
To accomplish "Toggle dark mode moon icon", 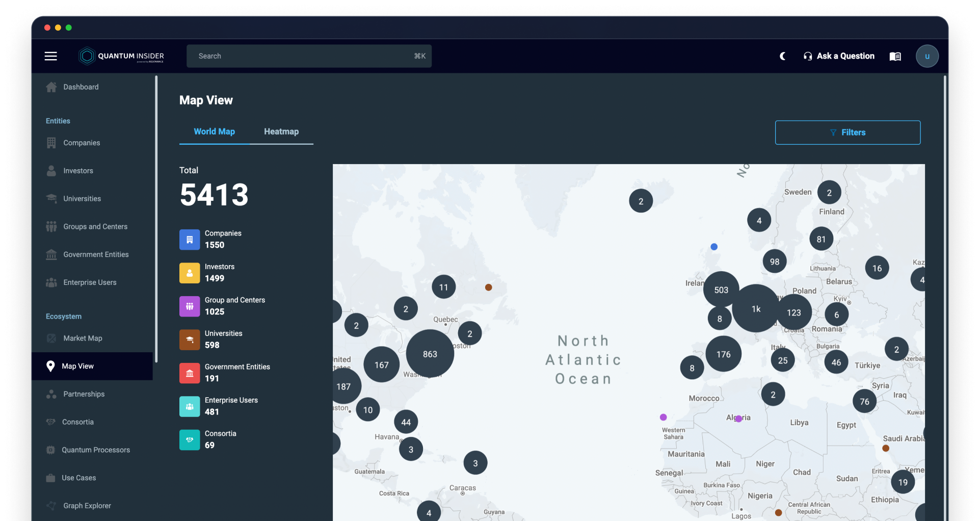I will (x=783, y=56).
